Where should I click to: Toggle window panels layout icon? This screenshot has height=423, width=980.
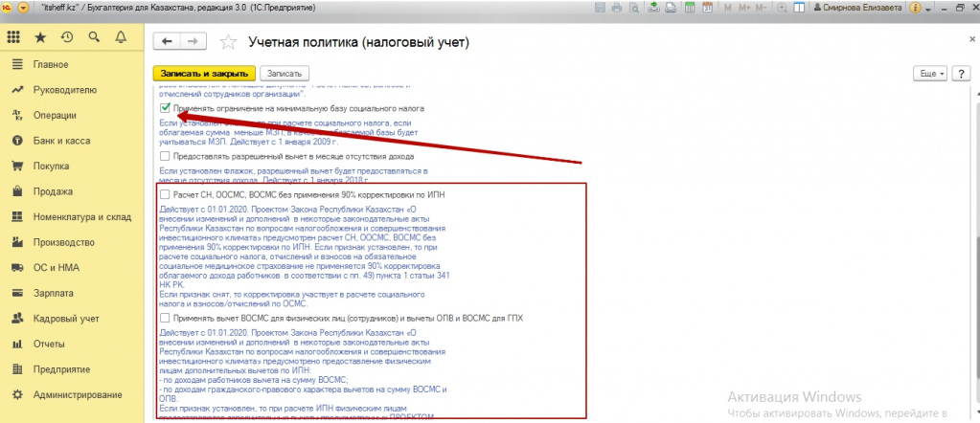(799, 8)
